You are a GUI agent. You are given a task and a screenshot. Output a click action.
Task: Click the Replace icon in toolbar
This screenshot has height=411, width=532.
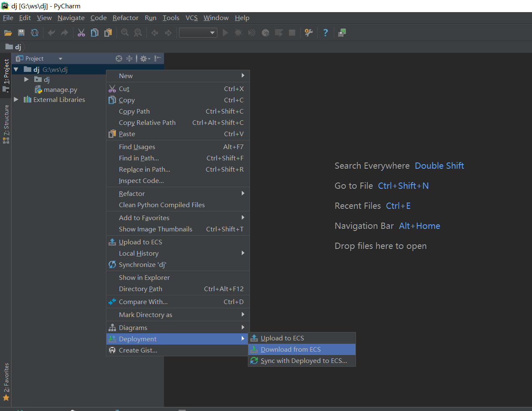click(x=138, y=33)
